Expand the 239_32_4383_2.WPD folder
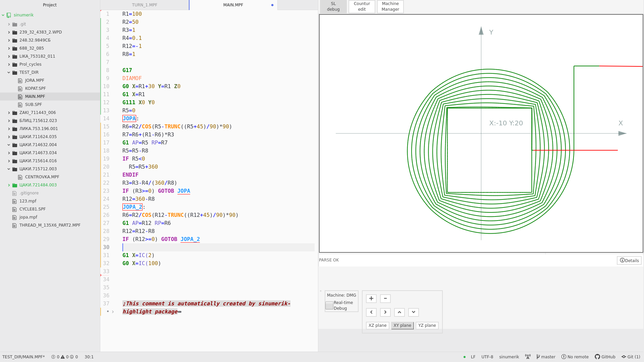The width and height of the screenshot is (644, 362). [9, 32]
